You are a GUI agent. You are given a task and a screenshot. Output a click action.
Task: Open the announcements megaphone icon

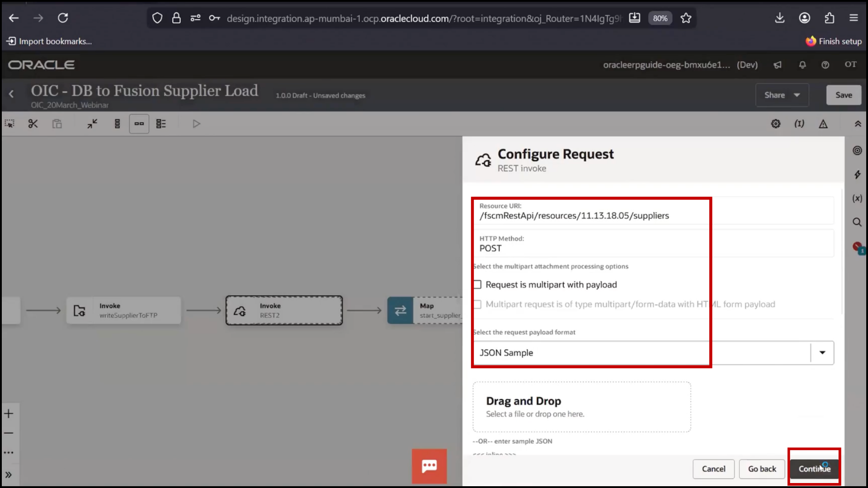coord(778,65)
